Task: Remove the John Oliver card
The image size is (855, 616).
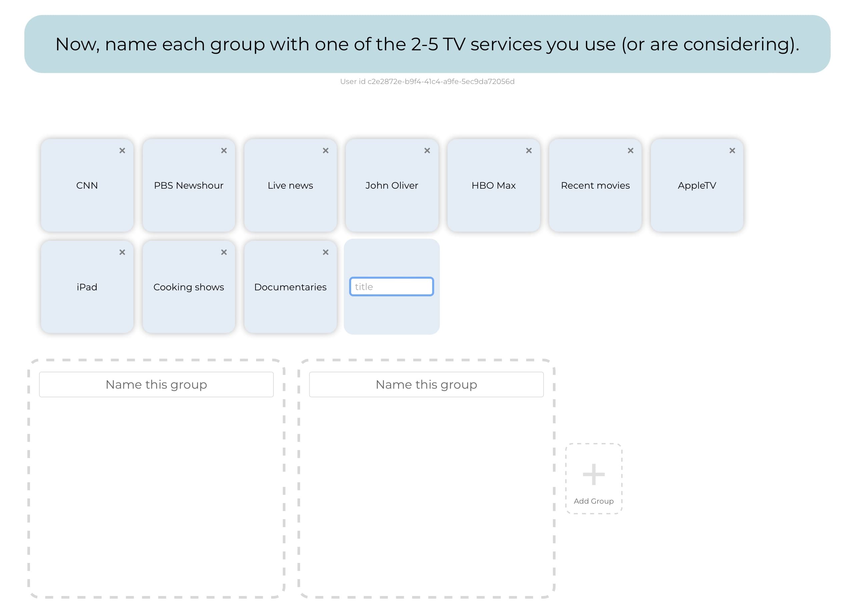Action: click(427, 150)
